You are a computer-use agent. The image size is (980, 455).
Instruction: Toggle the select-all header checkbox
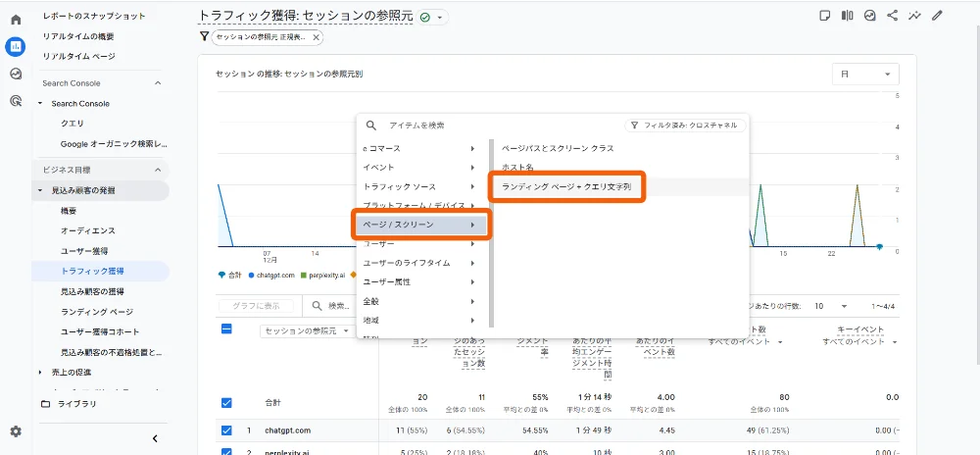(226, 329)
